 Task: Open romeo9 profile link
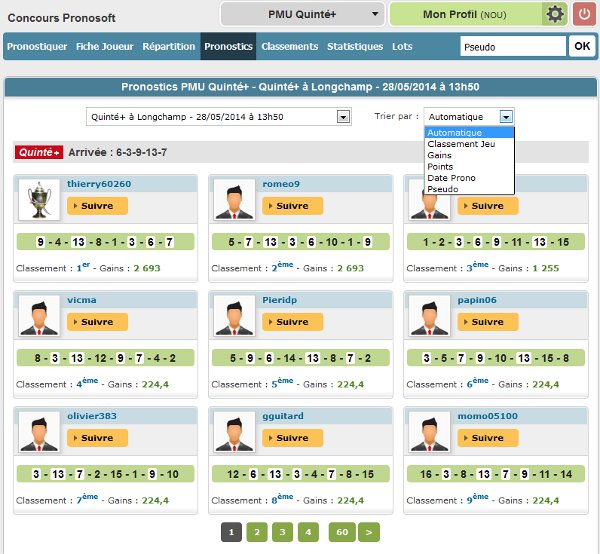tap(281, 184)
